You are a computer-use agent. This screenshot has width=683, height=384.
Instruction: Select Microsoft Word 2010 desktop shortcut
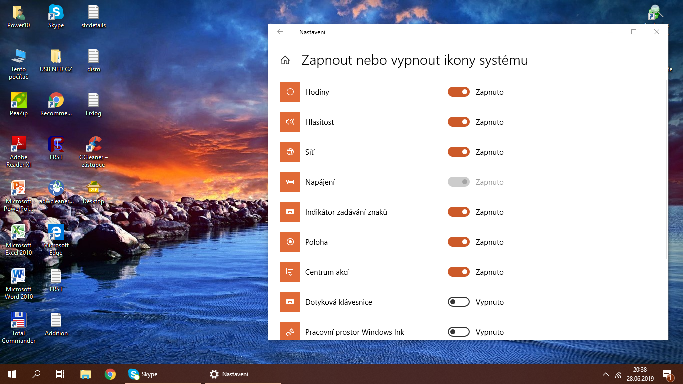pos(18,284)
